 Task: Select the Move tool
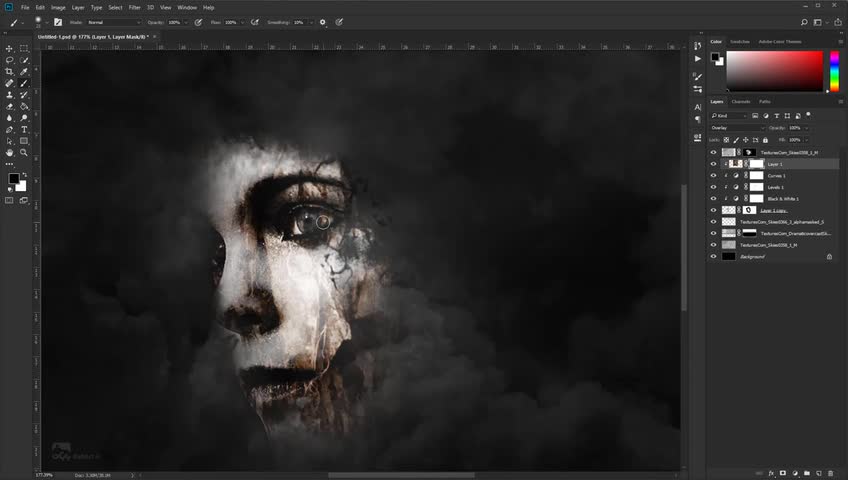10,49
